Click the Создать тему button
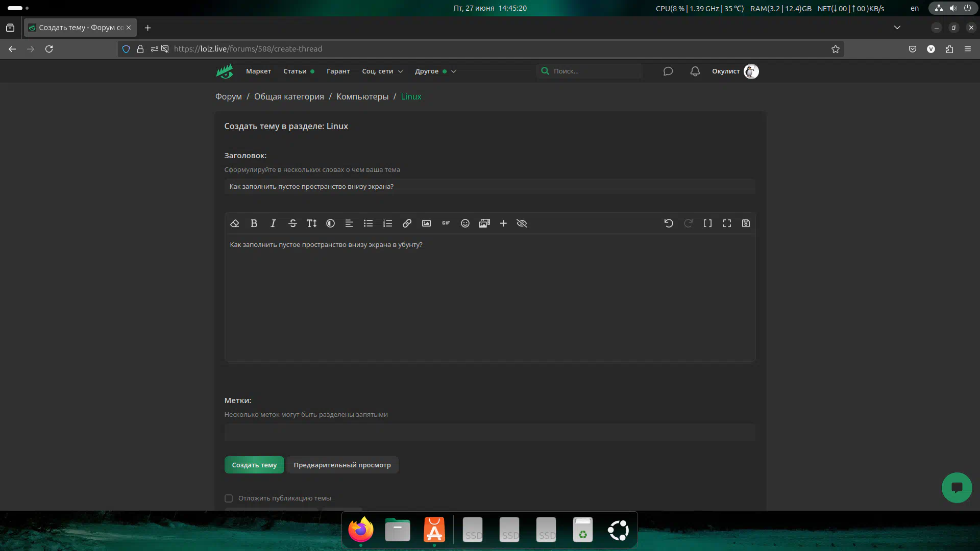 254,465
